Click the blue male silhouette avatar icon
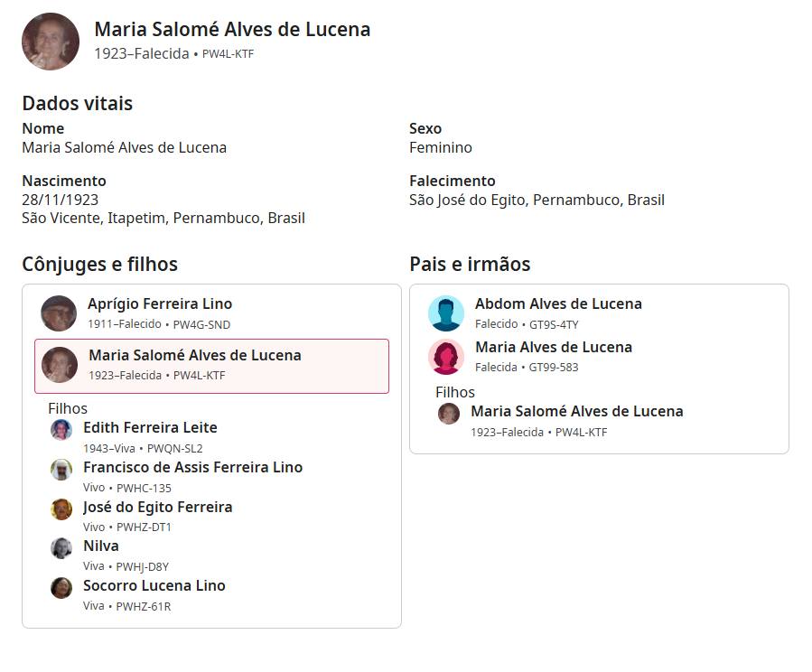The height and width of the screenshot is (672, 812). pyautogui.click(x=446, y=313)
